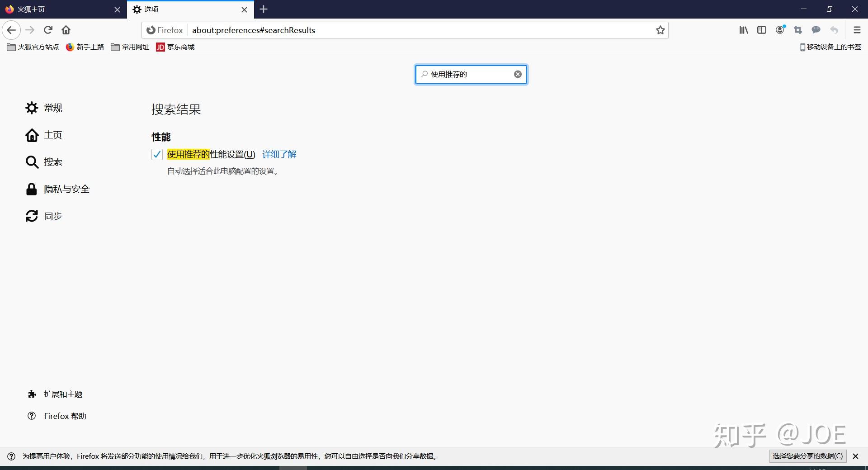Open the hamburger application menu
The height and width of the screenshot is (470, 868).
(857, 30)
